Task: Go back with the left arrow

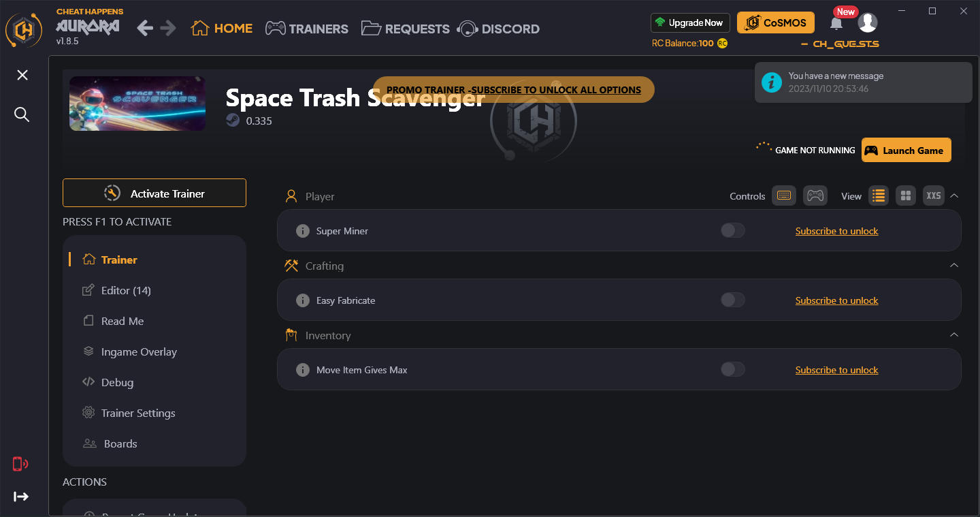Action: (x=145, y=28)
